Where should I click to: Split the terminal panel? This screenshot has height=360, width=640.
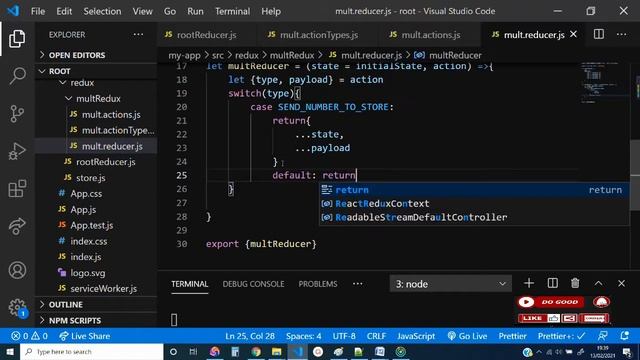pyautogui.click(x=553, y=283)
